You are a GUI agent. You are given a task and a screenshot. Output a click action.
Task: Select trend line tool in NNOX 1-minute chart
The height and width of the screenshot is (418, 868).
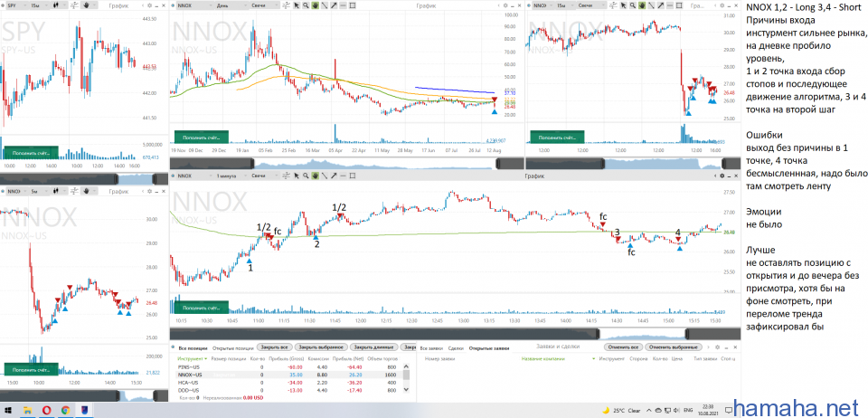click(325, 176)
